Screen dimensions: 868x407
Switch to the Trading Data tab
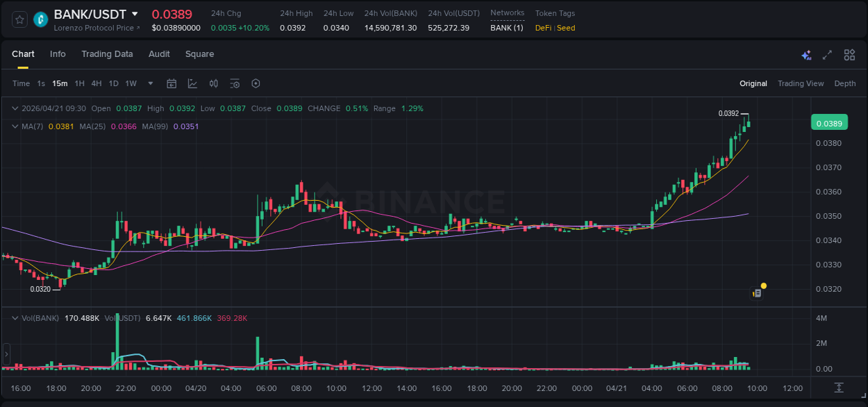point(107,54)
